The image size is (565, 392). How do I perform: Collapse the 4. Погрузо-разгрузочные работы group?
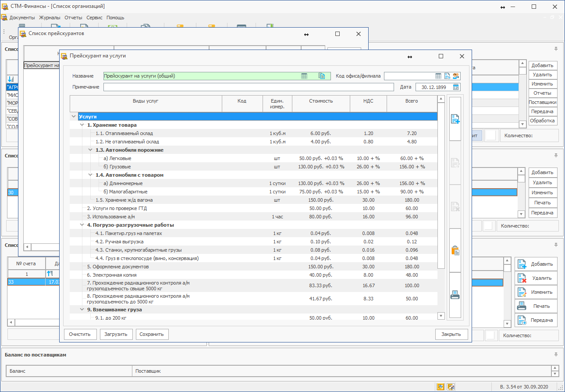click(x=82, y=225)
